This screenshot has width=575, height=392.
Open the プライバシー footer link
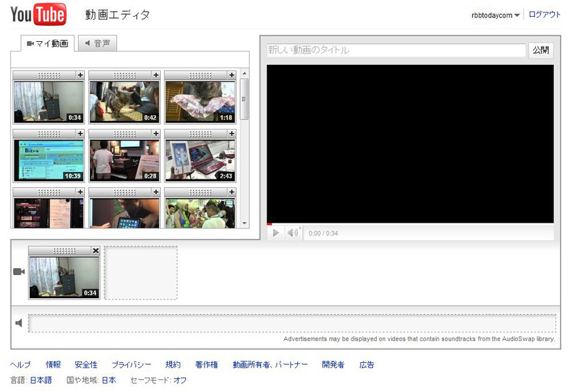[132, 365]
